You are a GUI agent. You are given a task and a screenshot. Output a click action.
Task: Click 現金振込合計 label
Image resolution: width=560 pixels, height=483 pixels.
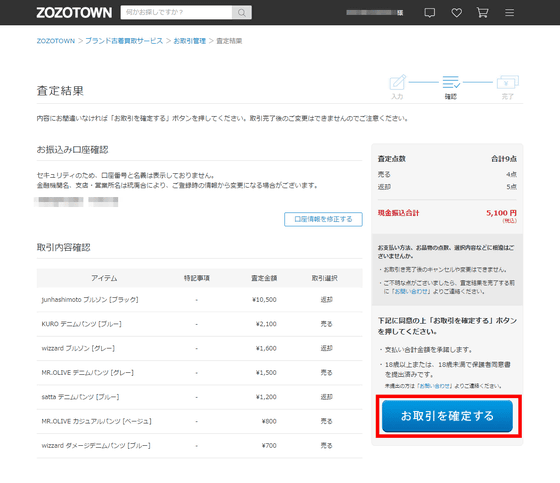click(399, 213)
